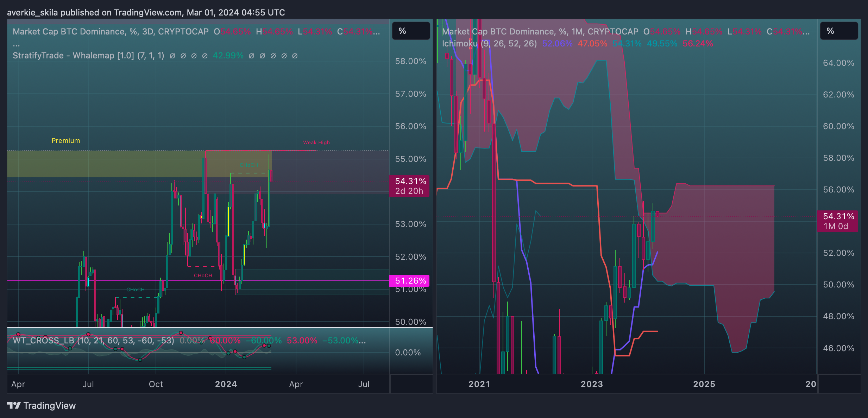
Task: Select the Ichimoku (9, 26, 52, 26) indicator label
Action: pos(489,44)
